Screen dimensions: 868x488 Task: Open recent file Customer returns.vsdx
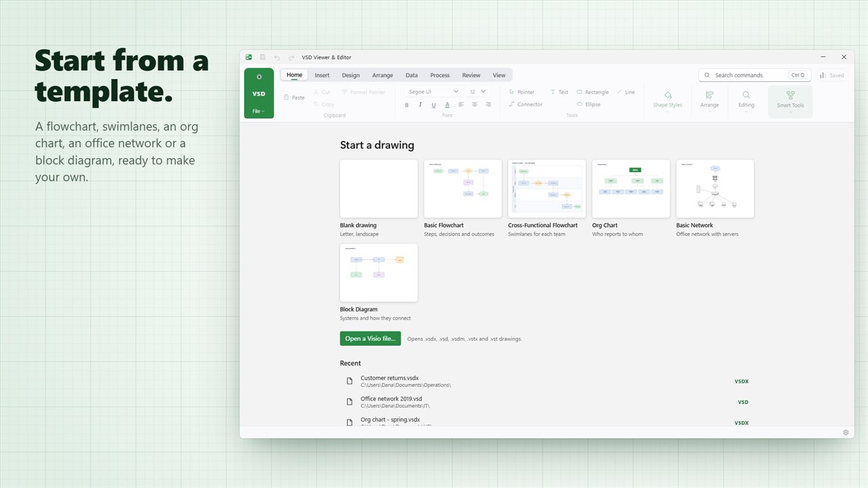547,381
